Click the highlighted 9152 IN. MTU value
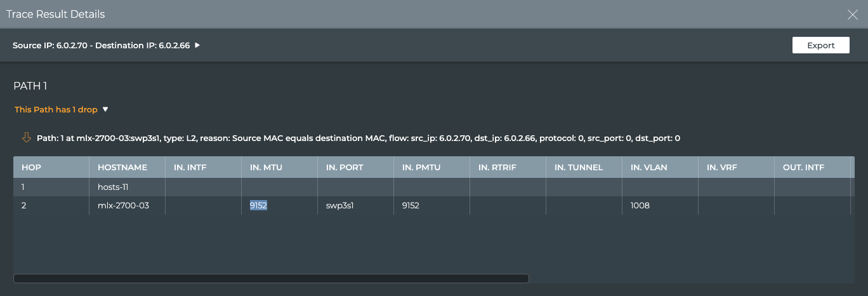The height and width of the screenshot is (296, 868). click(258, 205)
